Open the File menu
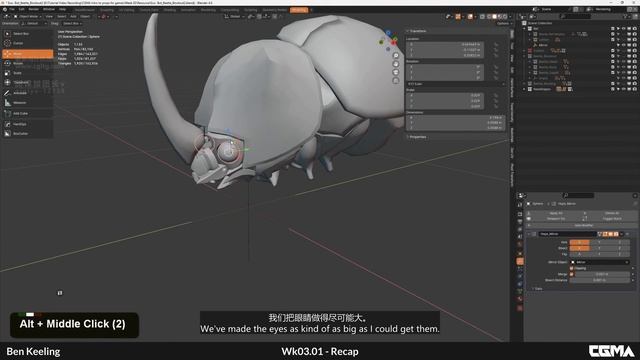640x360 pixels. [x=12, y=9]
